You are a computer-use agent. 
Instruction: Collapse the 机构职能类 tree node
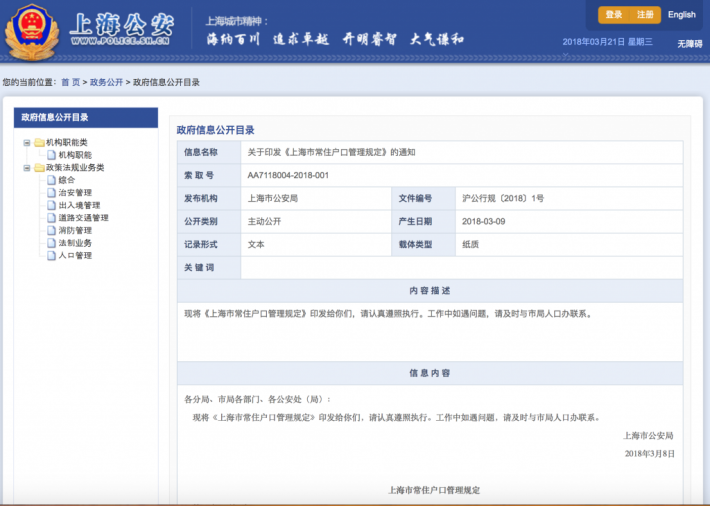click(x=26, y=143)
